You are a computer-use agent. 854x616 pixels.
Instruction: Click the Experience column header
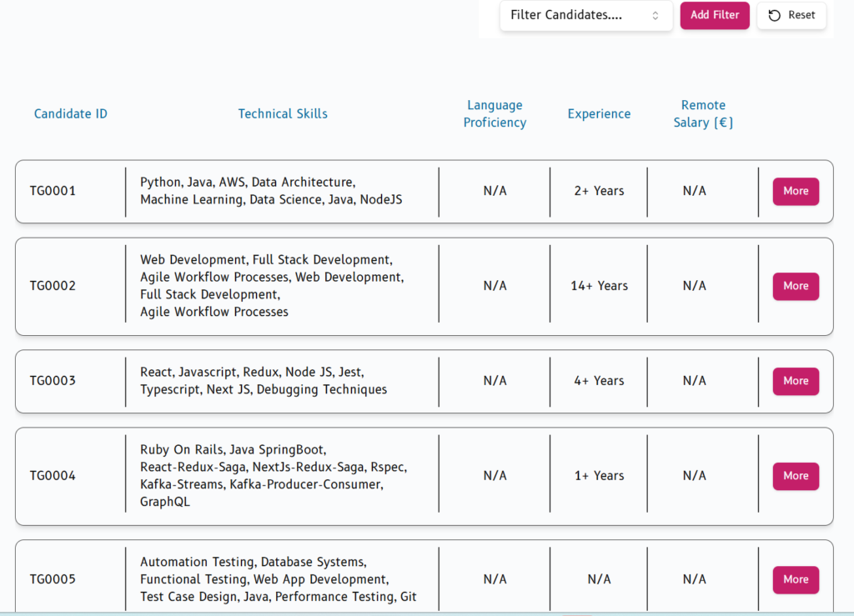pyautogui.click(x=599, y=113)
